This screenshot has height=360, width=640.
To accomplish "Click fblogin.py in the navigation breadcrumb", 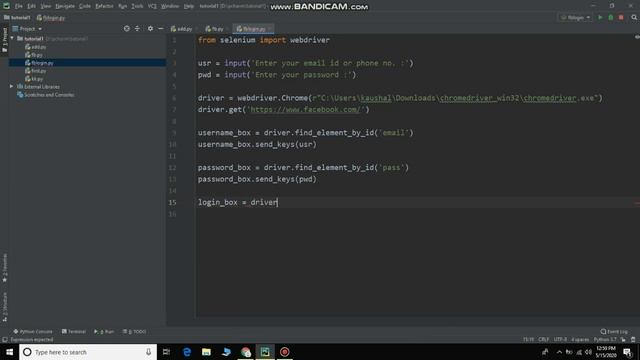I will [x=51, y=18].
